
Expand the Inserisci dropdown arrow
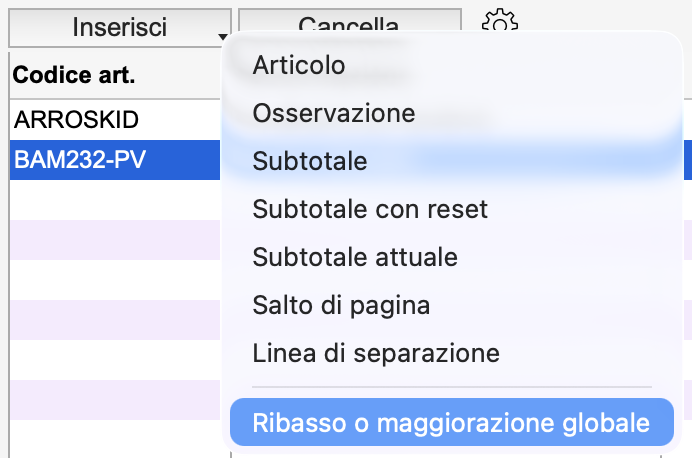[x=220, y=36]
